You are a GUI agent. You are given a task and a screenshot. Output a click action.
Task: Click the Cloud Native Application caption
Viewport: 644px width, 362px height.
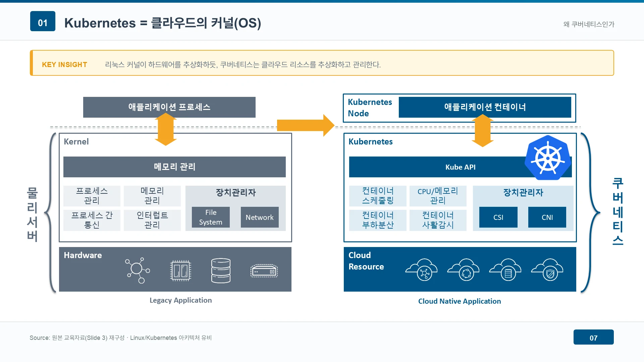click(x=459, y=301)
